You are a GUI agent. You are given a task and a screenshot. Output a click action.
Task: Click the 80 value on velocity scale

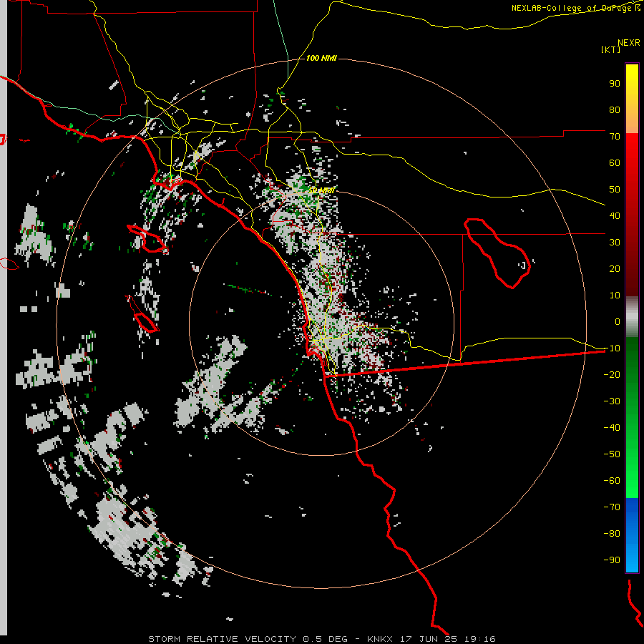pos(615,110)
